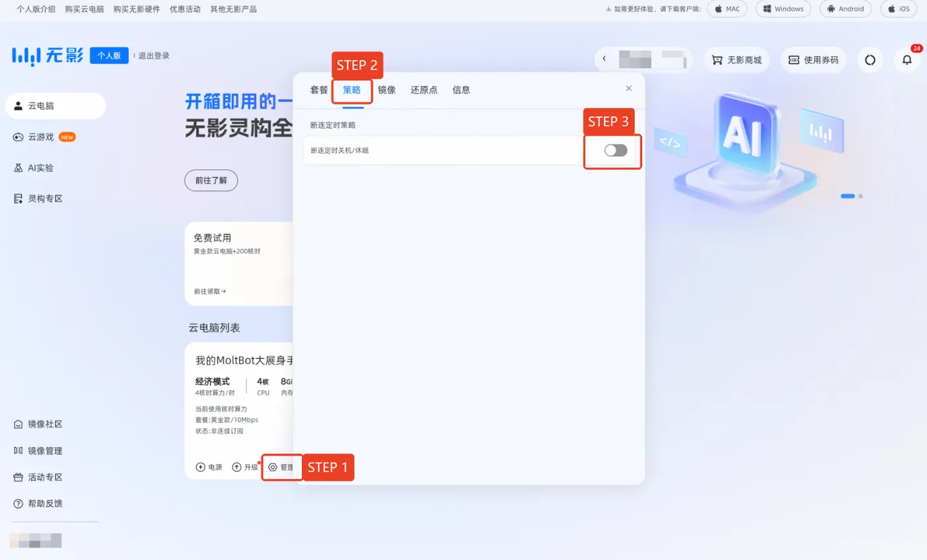Screen dimensions: 927x560
Task: Click 升级 upgrade on the cloud PC card
Action: 245,467
